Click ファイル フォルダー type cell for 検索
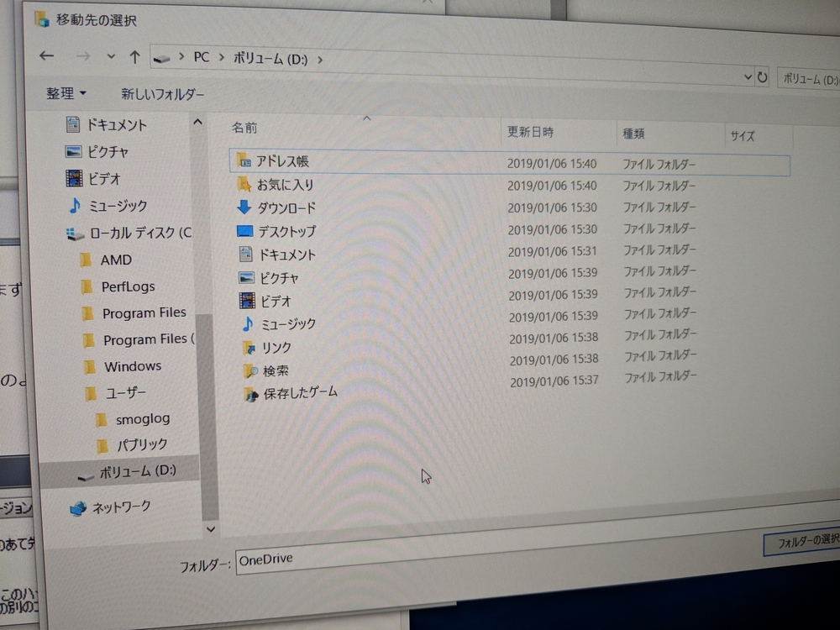 [x=660, y=355]
